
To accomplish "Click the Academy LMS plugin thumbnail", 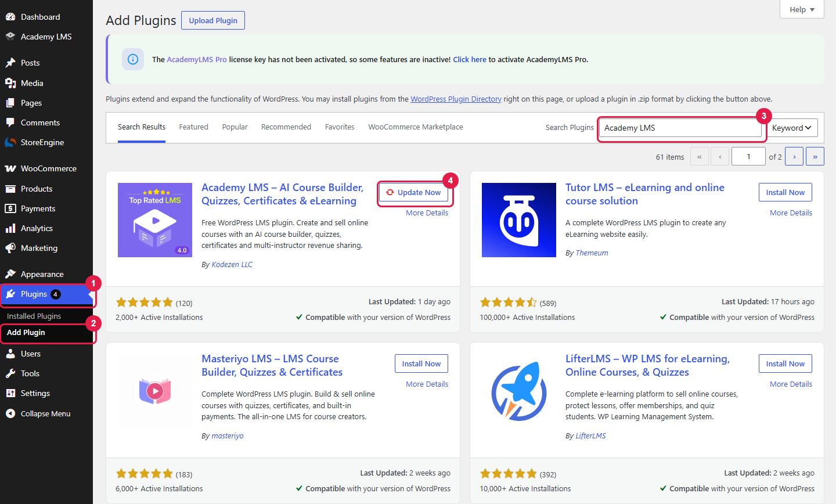I will (155, 220).
